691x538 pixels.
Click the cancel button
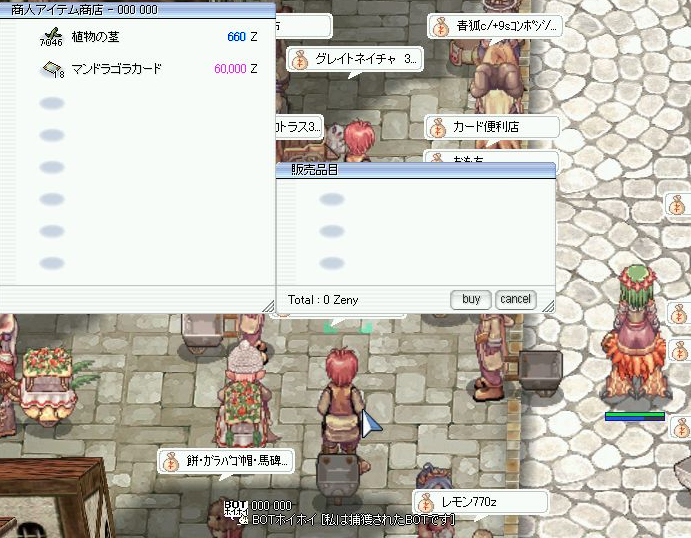(515, 300)
